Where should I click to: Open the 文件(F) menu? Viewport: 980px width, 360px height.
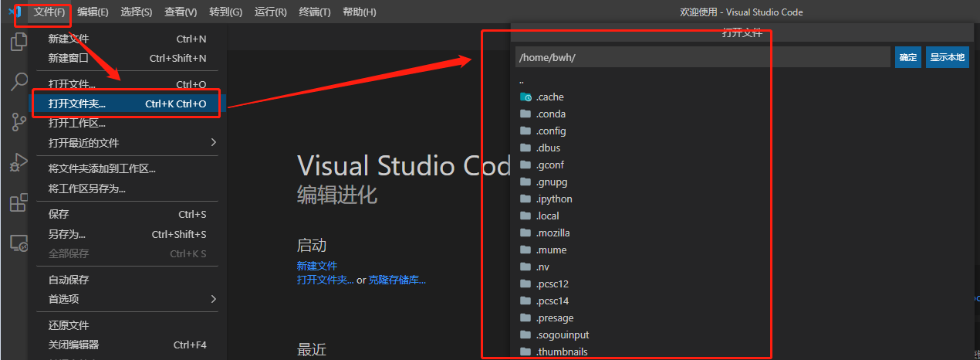[x=49, y=12]
